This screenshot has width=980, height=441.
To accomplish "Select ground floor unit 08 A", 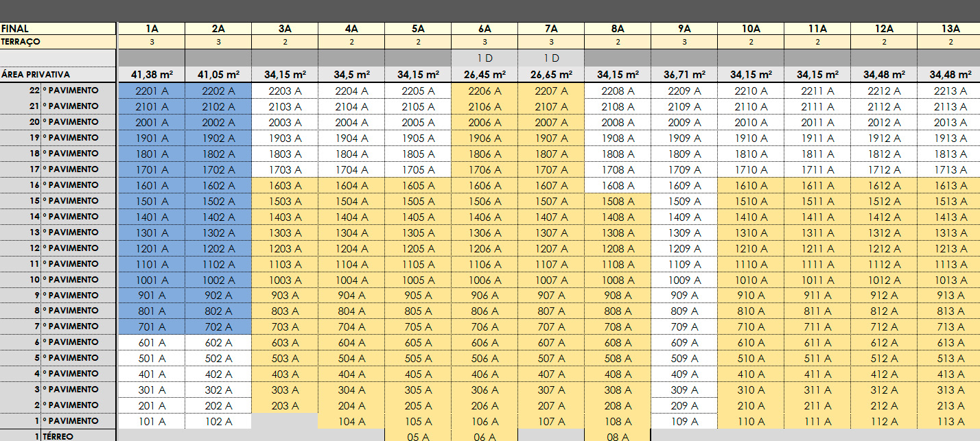I will (618, 436).
